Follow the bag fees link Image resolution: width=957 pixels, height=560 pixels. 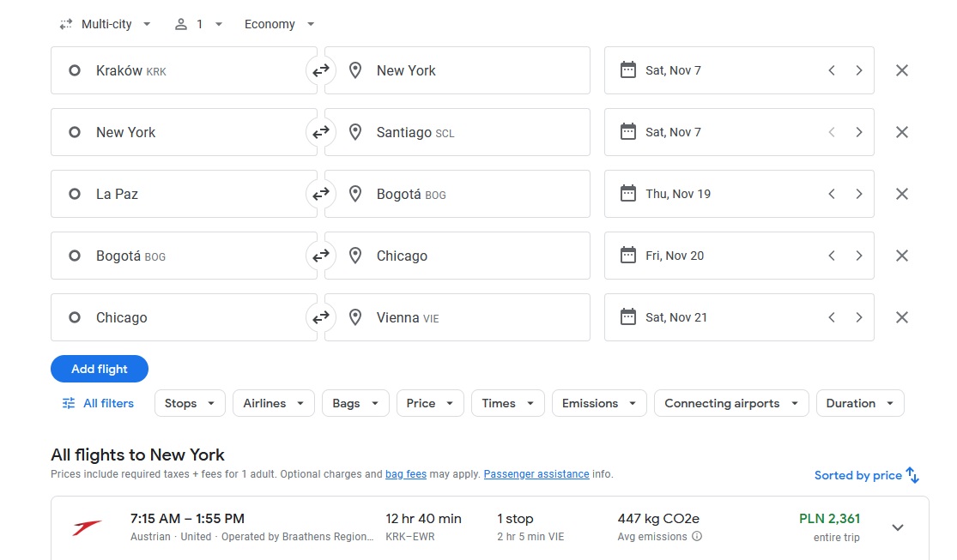406,474
